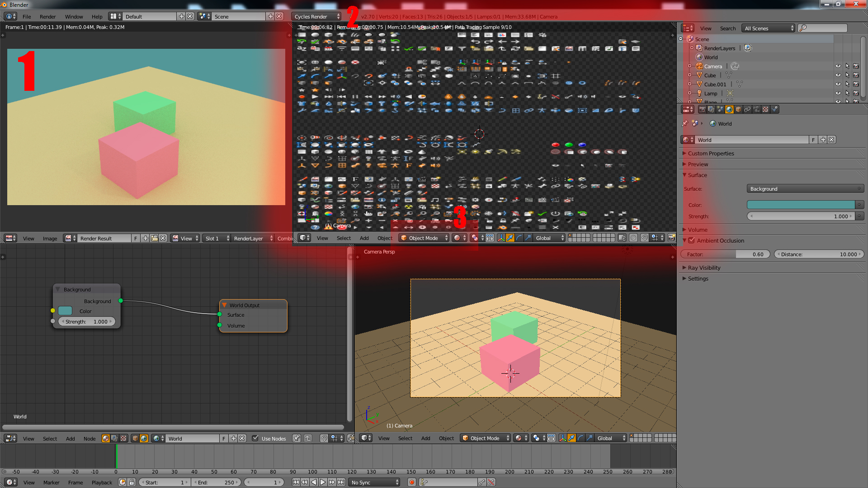This screenshot has height=488, width=868.
Task: Click the timeline play animation button
Action: pos(323,482)
